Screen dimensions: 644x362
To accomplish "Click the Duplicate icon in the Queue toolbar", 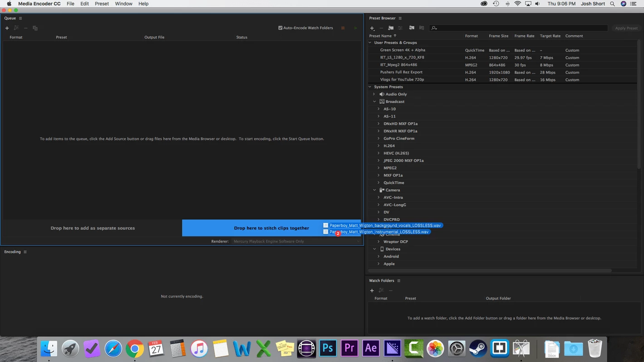I will pos(35,28).
